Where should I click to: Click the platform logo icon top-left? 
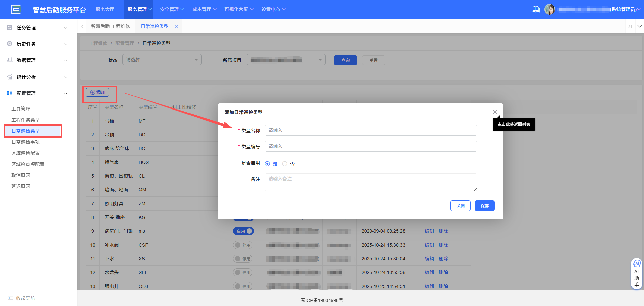coord(16,9)
